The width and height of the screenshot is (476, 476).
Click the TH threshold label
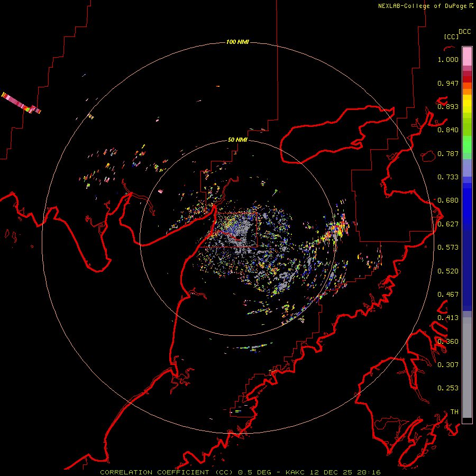click(454, 412)
